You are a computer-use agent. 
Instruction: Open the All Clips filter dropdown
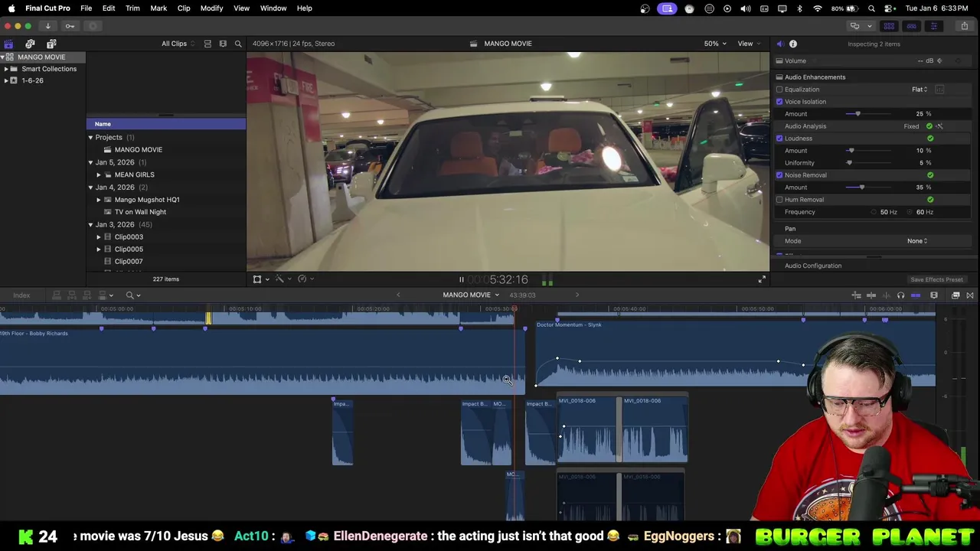coord(178,44)
